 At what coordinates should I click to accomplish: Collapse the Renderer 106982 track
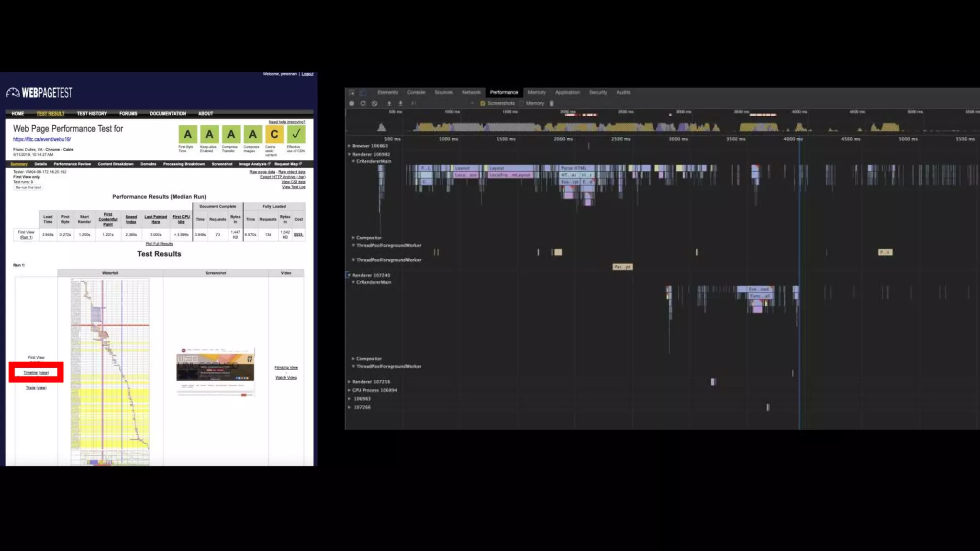pyautogui.click(x=349, y=154)
